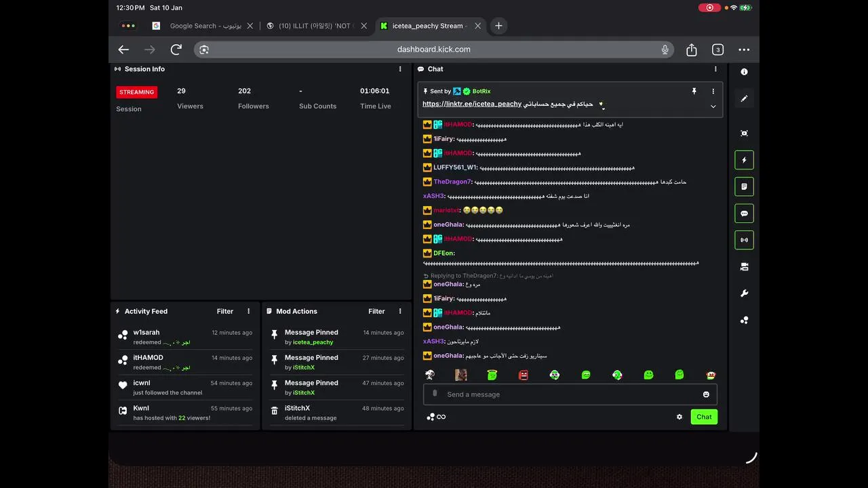Toggle the speech bubble Chat panel button
Screen dimensions: 868x488
[744, 213]
